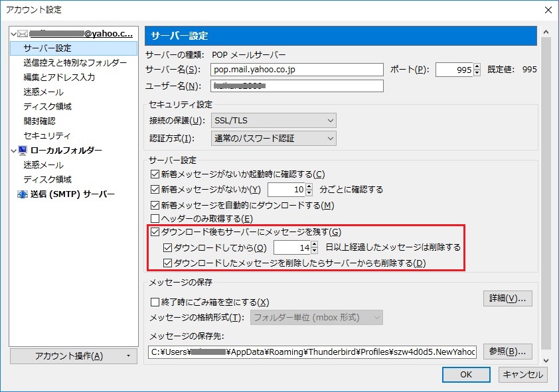Decrease check interval minutes with down arrow
The height and width of the screenshot is (392, 559).
[309, 193]
